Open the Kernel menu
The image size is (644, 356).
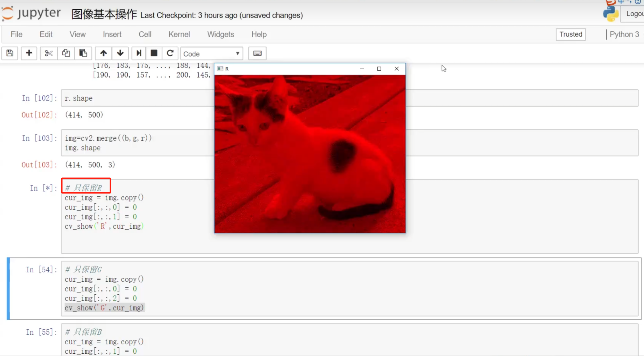(x=179, y=34)
